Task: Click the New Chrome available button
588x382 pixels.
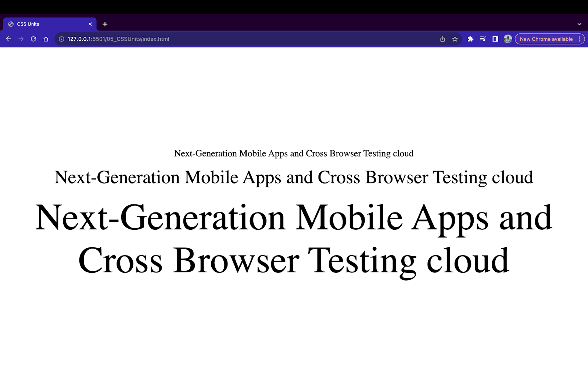Action: pos(546,39)
